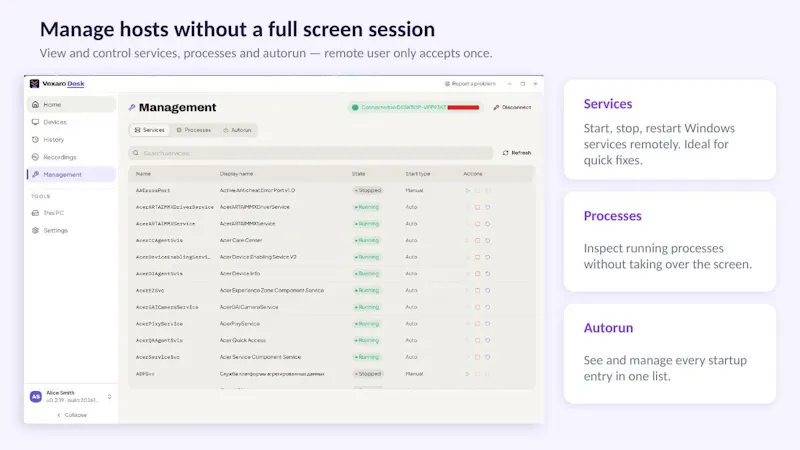The height and width of the screenshot is (450, 800).
Task: Stop the AcerPixyService service
Action: point(478,323)
